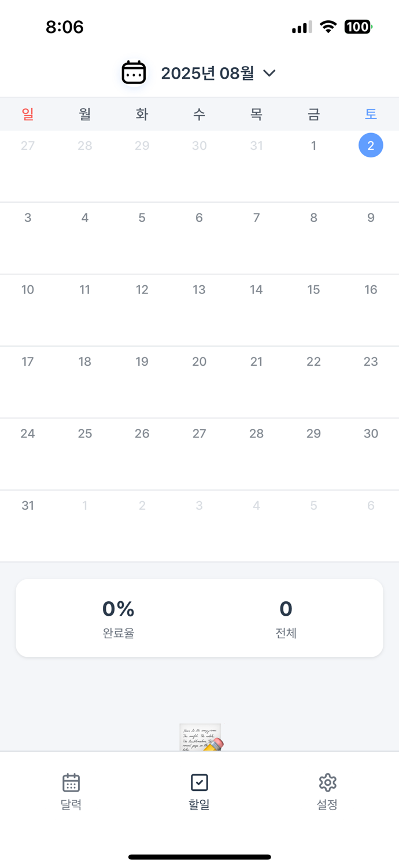The height and width of the screenshot is (868, 399).
Task: Open the 설정 gear icon in bottom navigation
Action: pos(327,782)
